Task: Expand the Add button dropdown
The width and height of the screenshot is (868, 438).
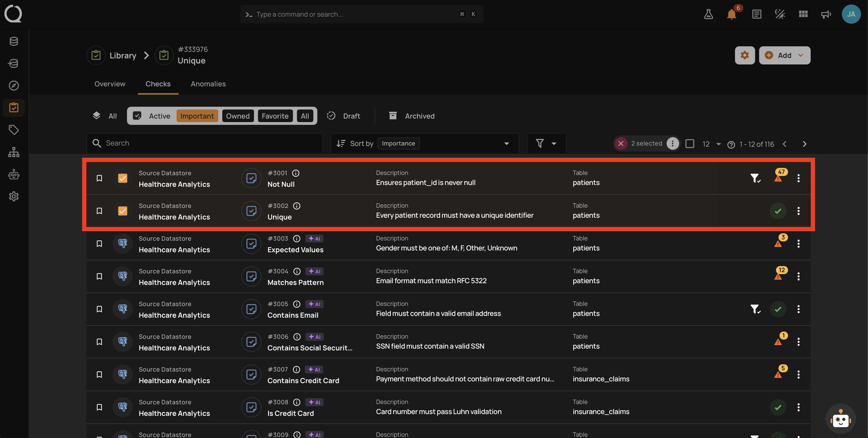Action: 801,55
